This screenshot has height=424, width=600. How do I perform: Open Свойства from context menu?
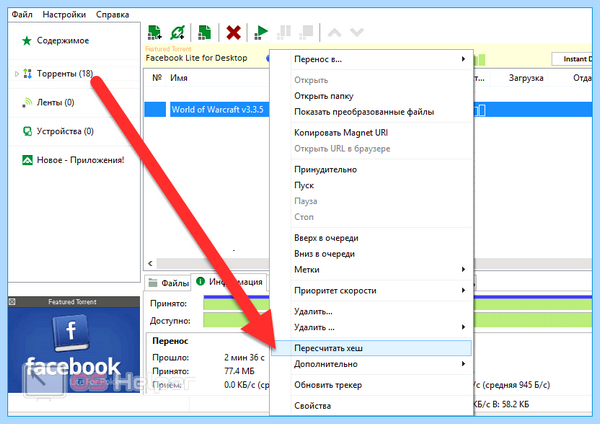point(371,406)
